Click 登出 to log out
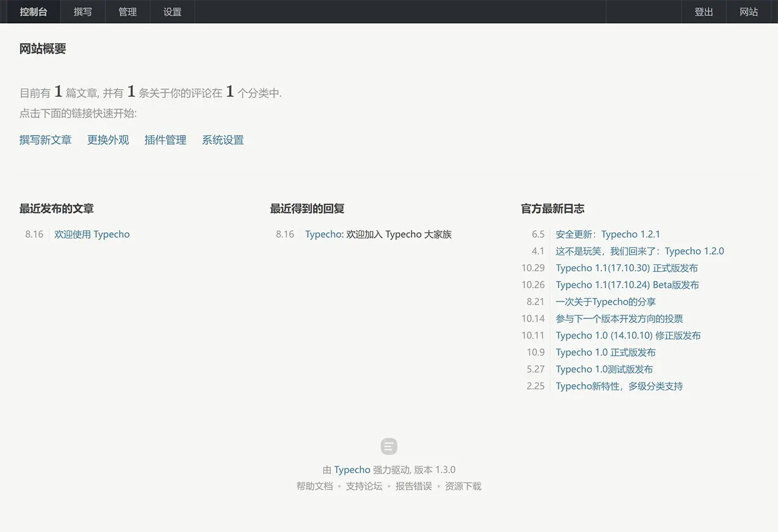Viewport: 778px width, 532px height. coord(704,12)
